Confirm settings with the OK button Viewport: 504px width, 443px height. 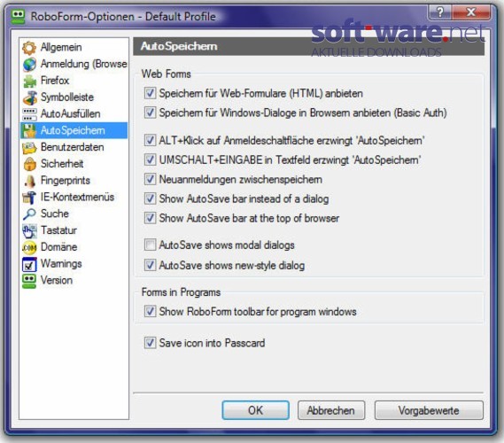coord(255,410)
